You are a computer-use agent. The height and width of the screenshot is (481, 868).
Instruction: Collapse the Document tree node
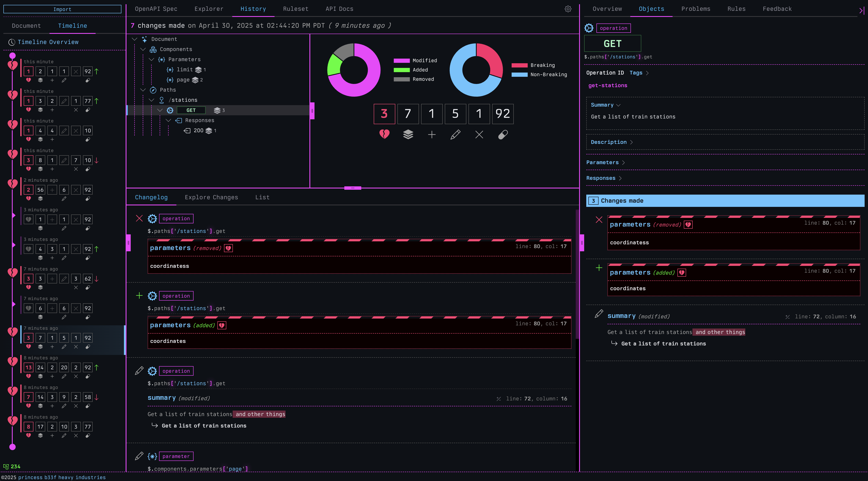click(x=135, y=39)
